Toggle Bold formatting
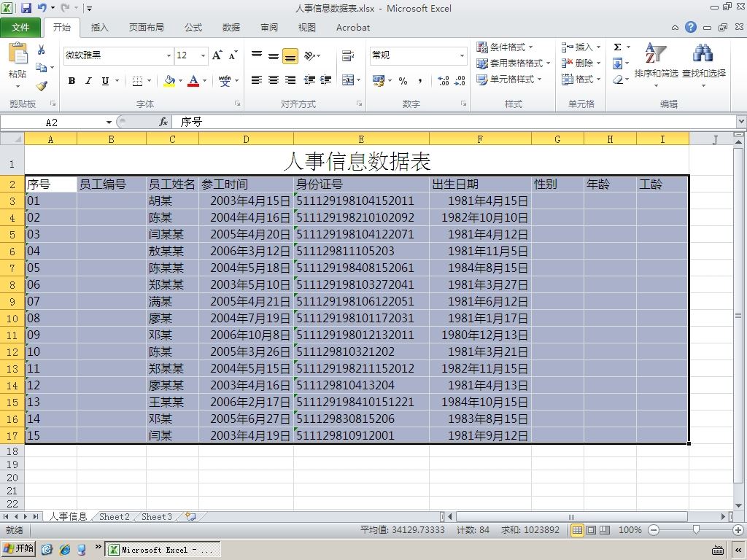This screenshot has width=747, height=560. [72, 81]
